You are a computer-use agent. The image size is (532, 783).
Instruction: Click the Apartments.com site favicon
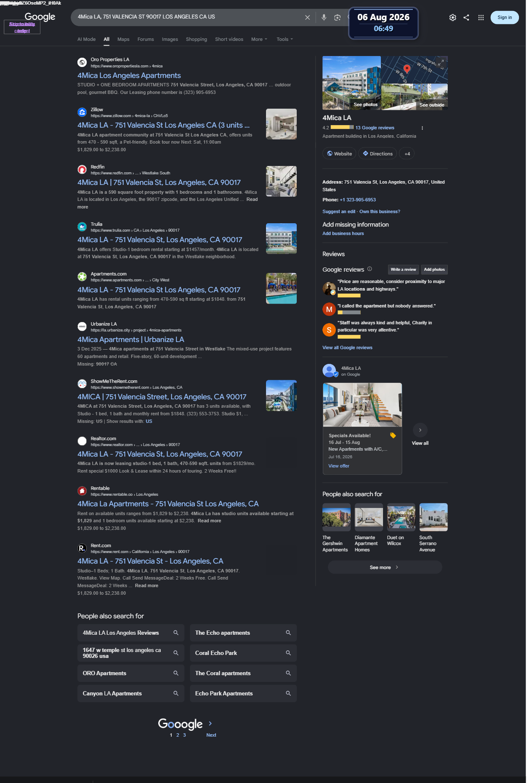[82, 276]
